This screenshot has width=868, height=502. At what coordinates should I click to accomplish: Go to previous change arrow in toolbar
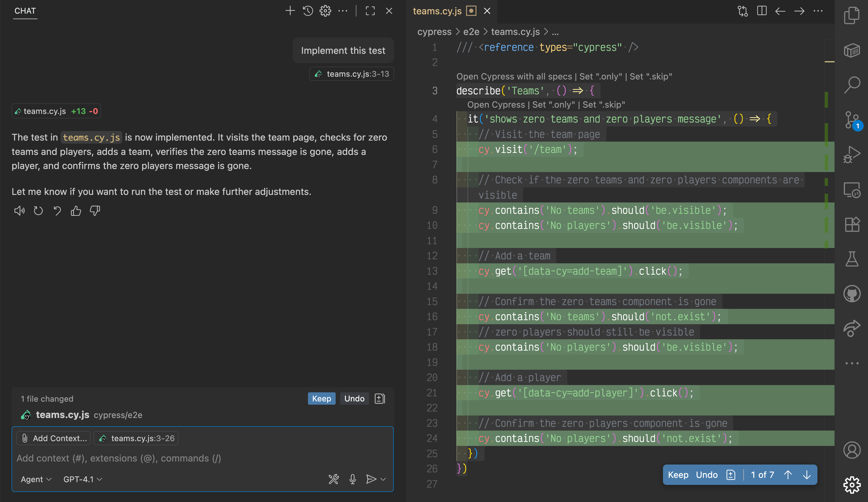(780, 11)
